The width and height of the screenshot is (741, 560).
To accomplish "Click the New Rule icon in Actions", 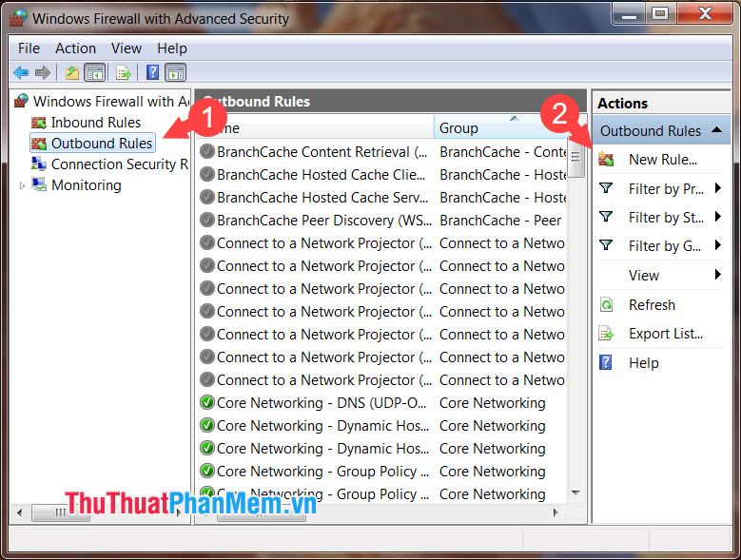I will tap(606, 159).
